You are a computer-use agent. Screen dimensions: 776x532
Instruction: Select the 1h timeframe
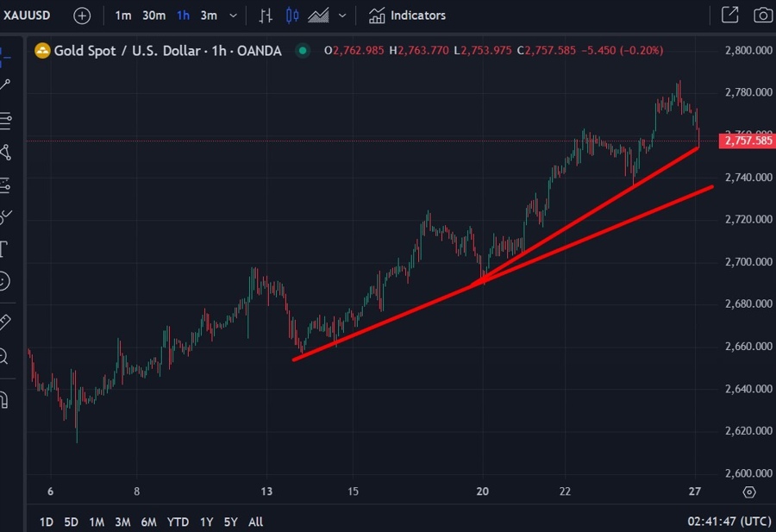tap(183, 16)
